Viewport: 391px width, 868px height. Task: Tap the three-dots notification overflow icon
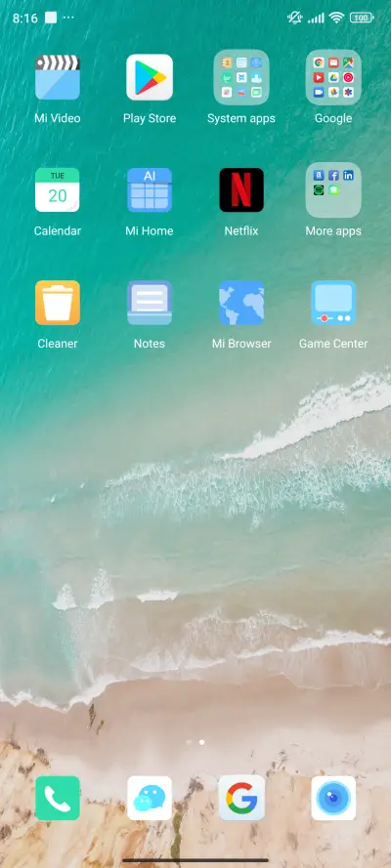pos(68,18)
